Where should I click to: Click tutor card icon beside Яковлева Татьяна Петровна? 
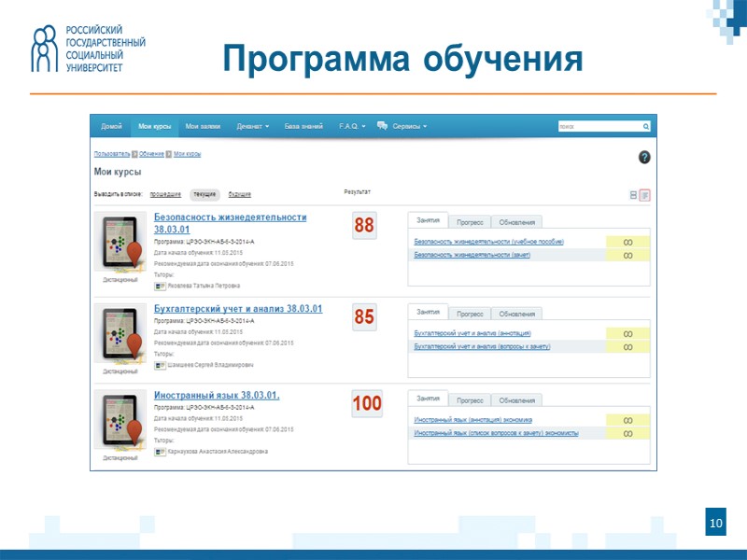point(160,287)
